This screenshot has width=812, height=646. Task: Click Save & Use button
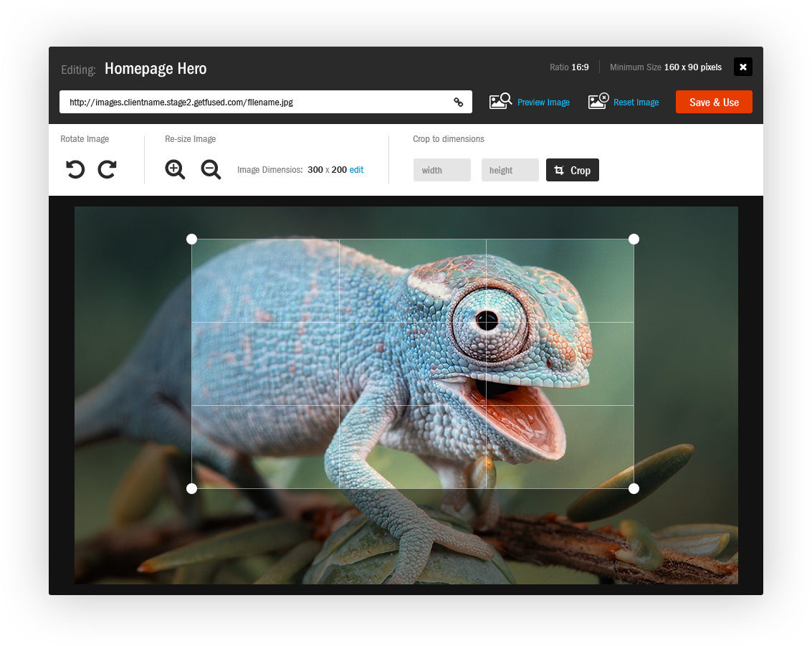tap(714, 102)
